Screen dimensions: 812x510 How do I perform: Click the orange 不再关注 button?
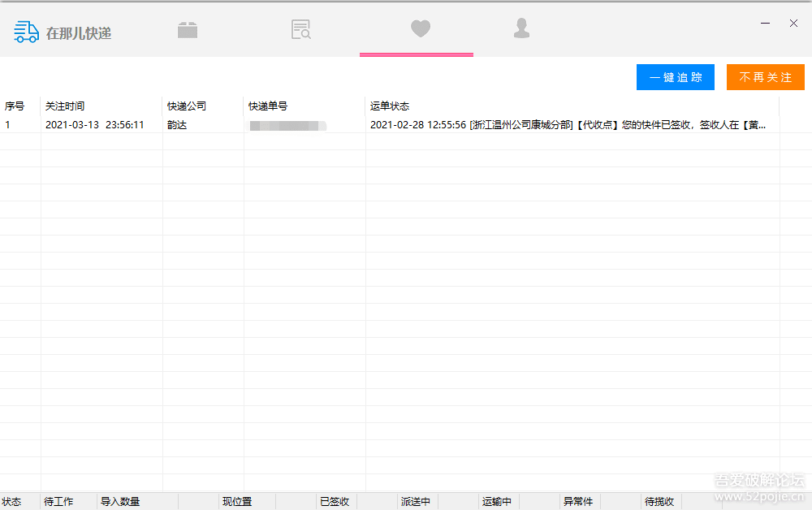pos(765,77)
